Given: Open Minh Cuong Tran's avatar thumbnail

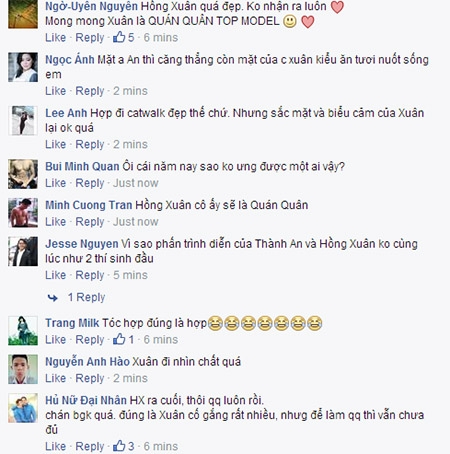Looking at the screenshot, I should click(23, 213).
